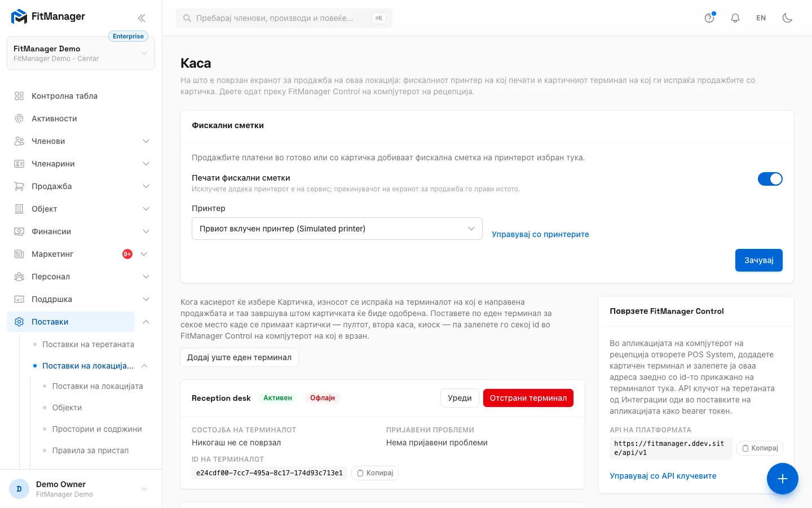The image size is (812, 508).
Task: Click the Членови people icon
Action: tap(19, 141)
